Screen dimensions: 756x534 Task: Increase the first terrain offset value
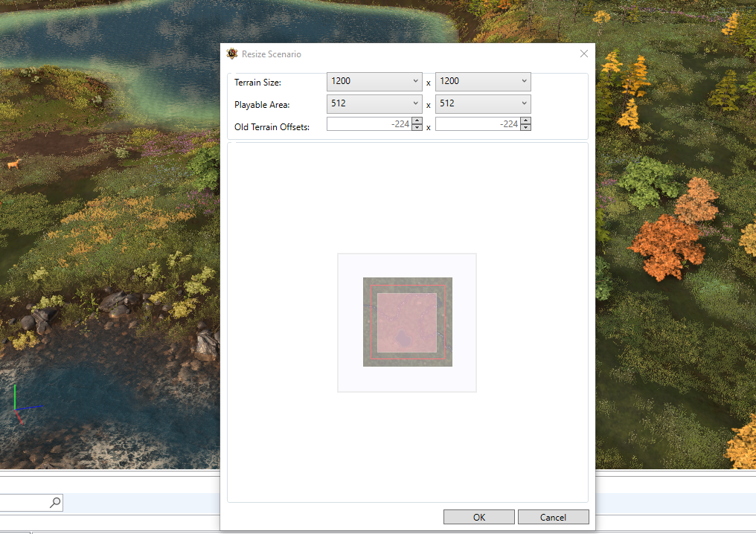(417, 120)
